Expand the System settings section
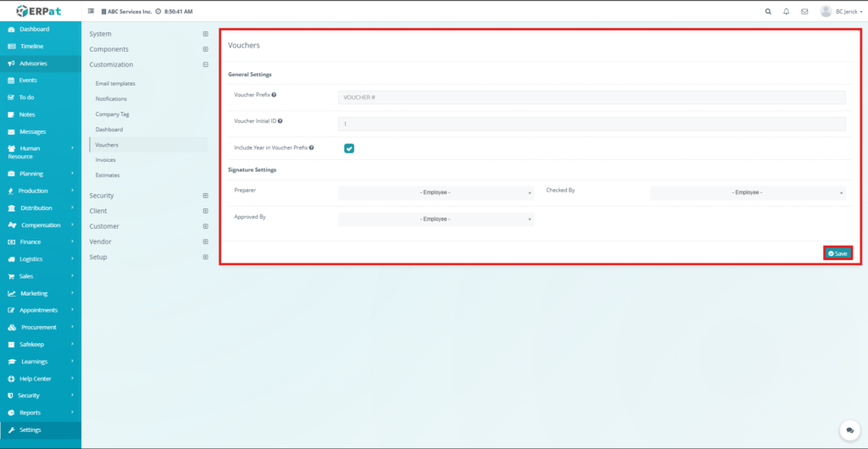Viewport: 868px width, 449px height. (205, 34)
